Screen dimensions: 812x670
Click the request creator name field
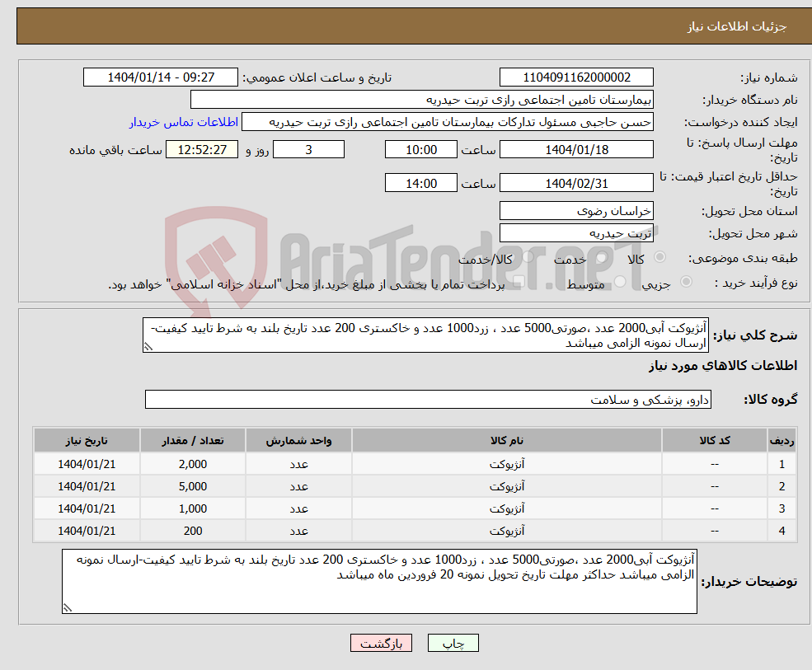tap(448, 122)
